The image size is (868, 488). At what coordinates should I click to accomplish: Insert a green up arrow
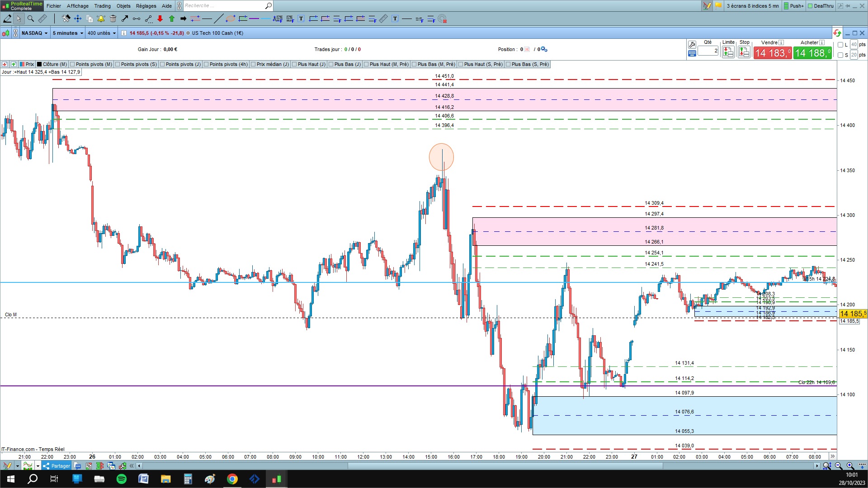pyautogui.click(x=172, y=19)
